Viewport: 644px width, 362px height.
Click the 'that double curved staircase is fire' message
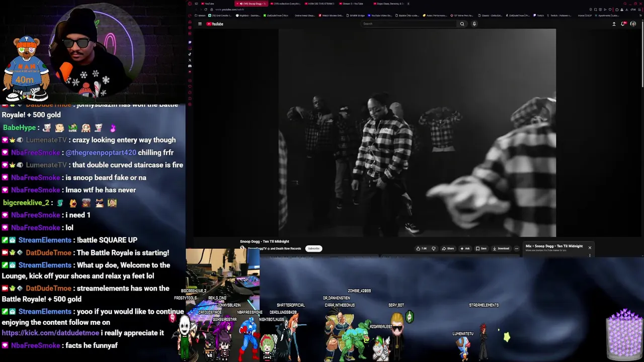[x=127, y=165]
